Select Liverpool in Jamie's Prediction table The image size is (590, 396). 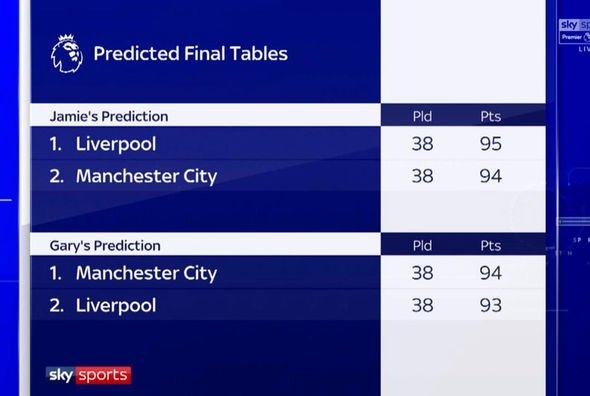click(x=116, y=144)
